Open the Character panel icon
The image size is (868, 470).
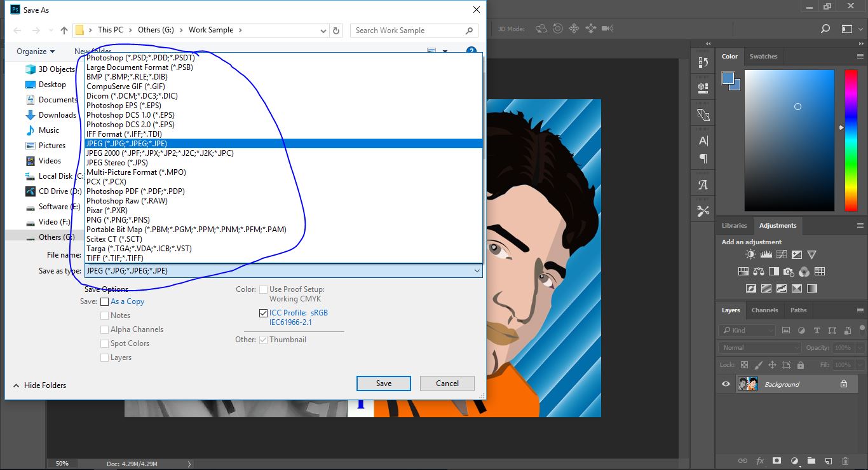click(703, 141)
